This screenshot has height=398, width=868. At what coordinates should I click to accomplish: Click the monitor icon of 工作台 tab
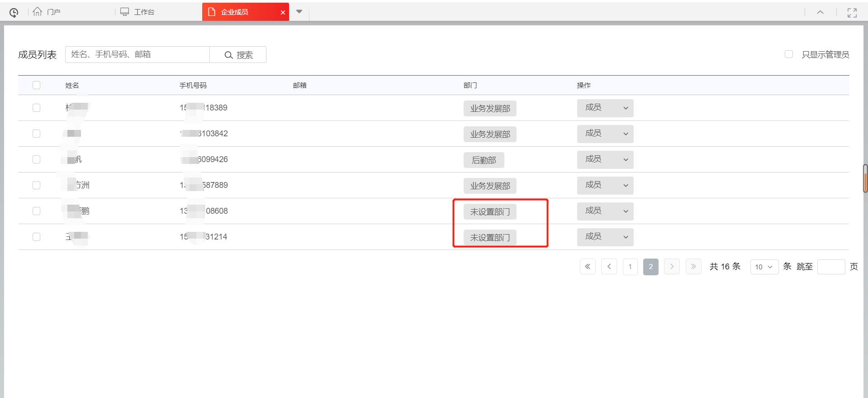tap(124, 12)
